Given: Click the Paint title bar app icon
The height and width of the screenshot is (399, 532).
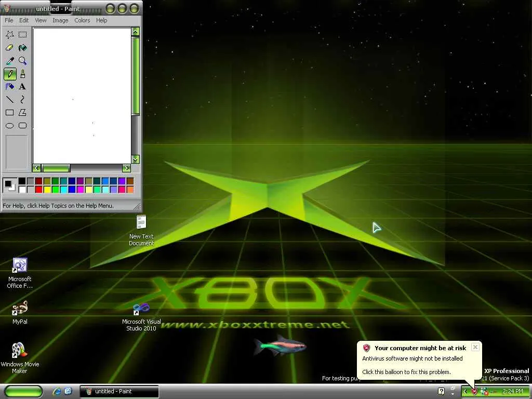Looking at the screenshot, I should 7,8.
